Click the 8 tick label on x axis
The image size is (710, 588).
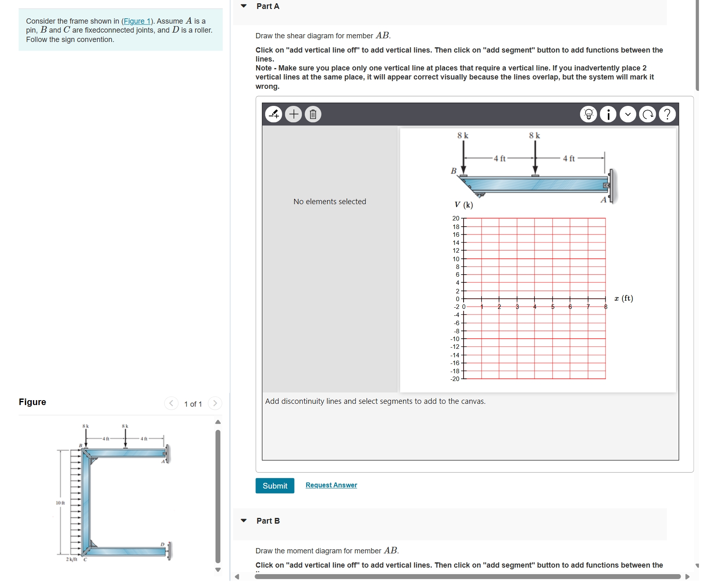606,307
